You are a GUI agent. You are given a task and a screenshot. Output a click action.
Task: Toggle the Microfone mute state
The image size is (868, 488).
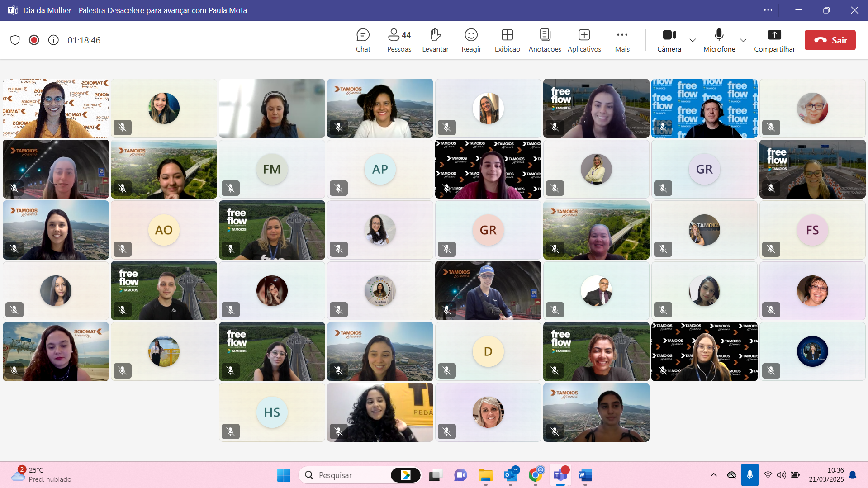[719, 40]
